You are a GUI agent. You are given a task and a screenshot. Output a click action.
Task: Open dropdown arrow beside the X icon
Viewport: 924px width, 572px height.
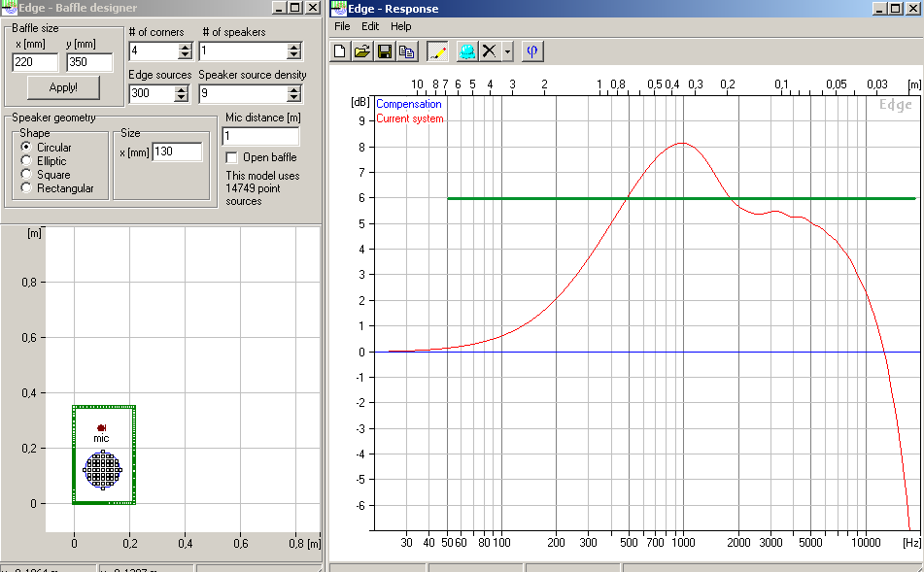[507, 51]
